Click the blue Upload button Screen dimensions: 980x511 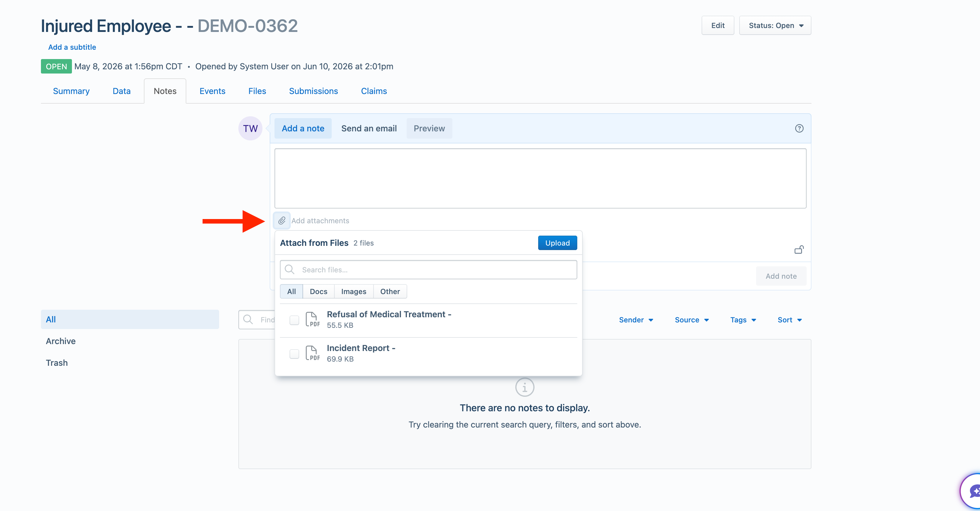[557, 243]
